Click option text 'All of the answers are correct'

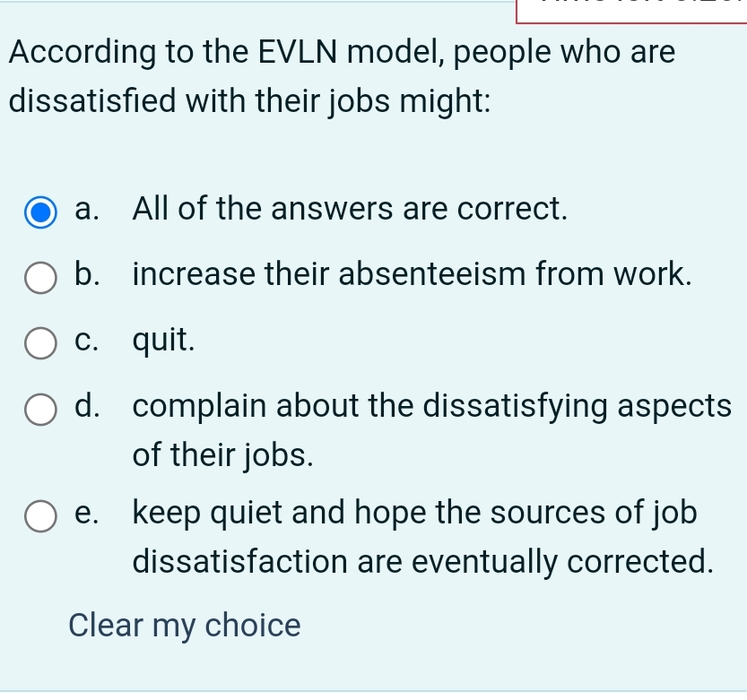coord(350,209)
